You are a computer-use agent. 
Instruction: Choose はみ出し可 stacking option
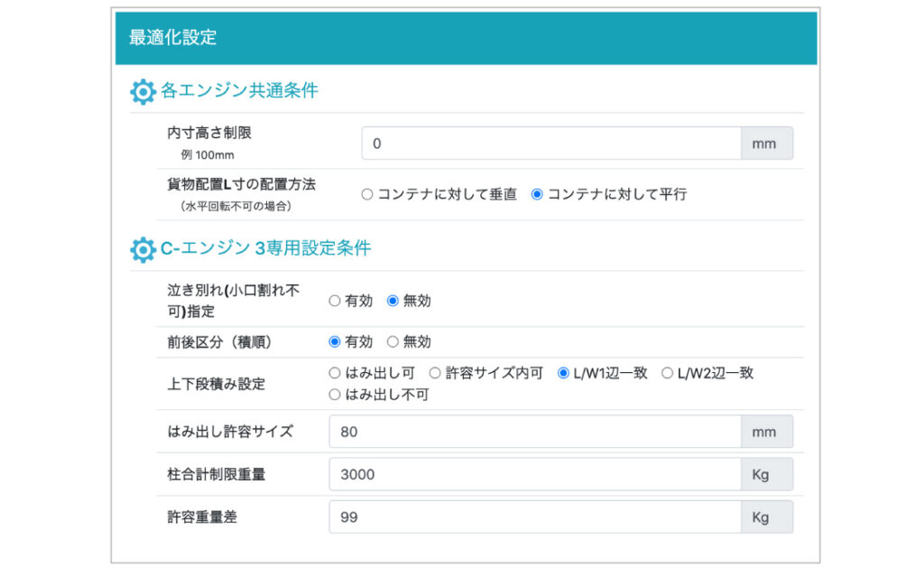point(335,373)
